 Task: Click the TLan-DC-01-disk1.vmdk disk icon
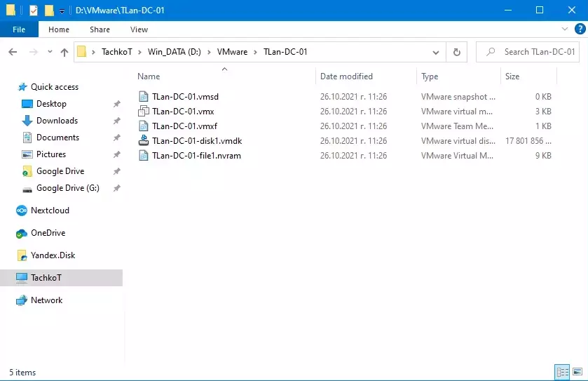(143, 141)
